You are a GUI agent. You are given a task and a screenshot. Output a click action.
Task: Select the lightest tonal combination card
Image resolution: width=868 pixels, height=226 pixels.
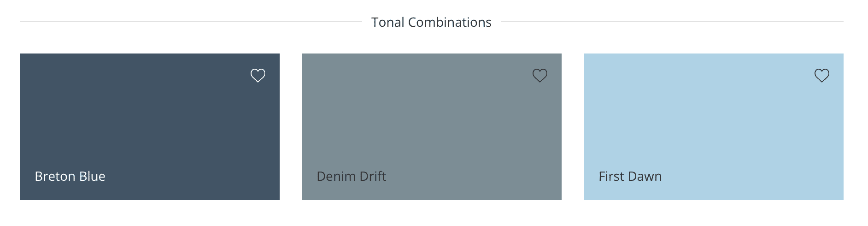pos(714,127)
